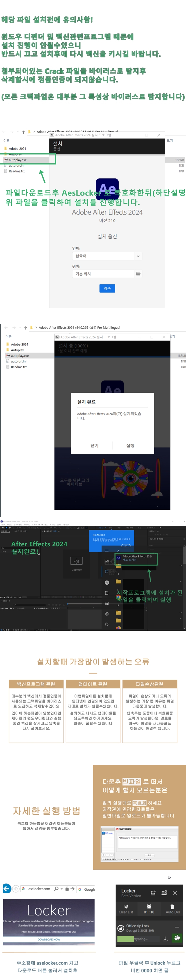Click the blue 계속 button

click(x=107, y=288)
